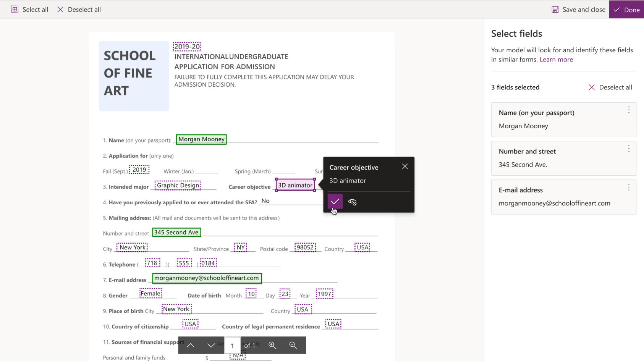Confirm the Career objective field with the checkmark
644x362 pixels.
(x=335, y=201)
